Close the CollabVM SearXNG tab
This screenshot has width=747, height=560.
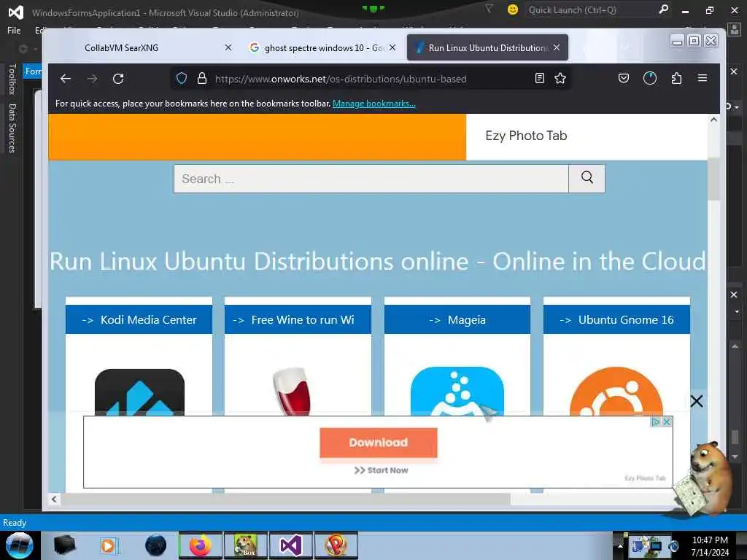[x=228, y=47]
